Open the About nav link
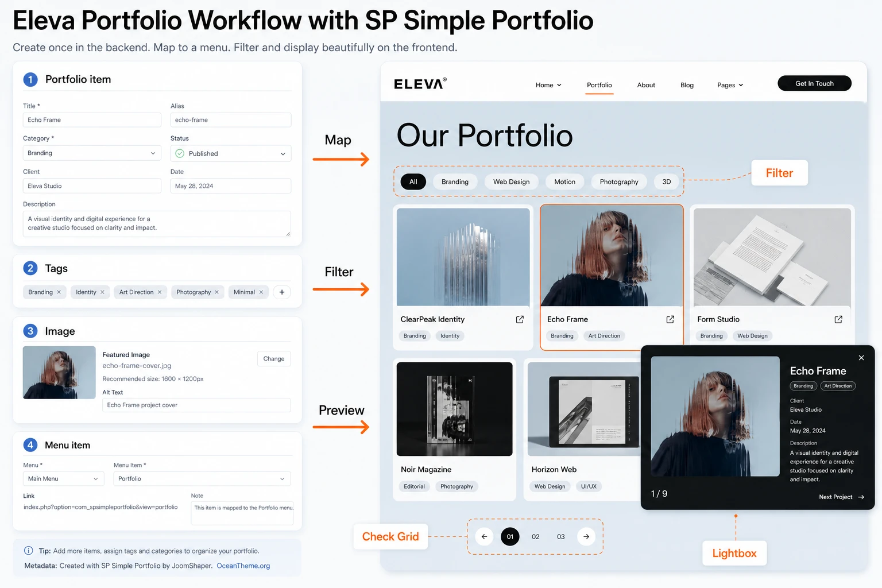The width and height of the screenshot is (882, 588). point(646,85)
